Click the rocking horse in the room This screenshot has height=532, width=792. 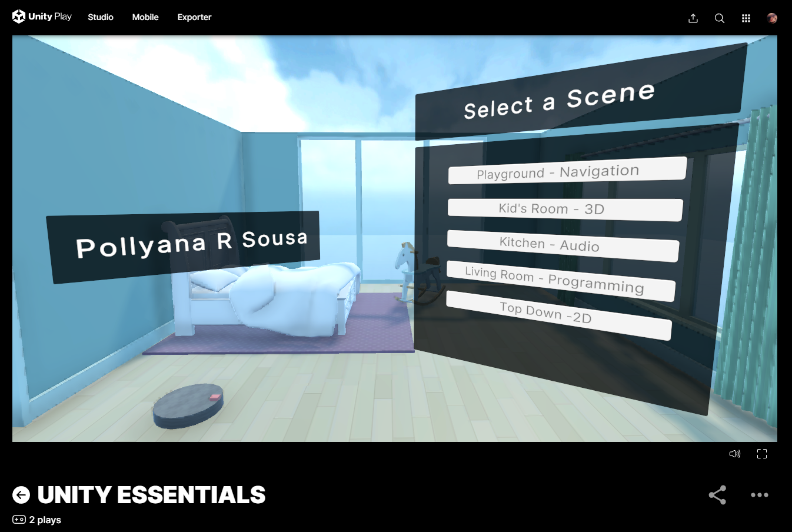(x=419, y=273)
